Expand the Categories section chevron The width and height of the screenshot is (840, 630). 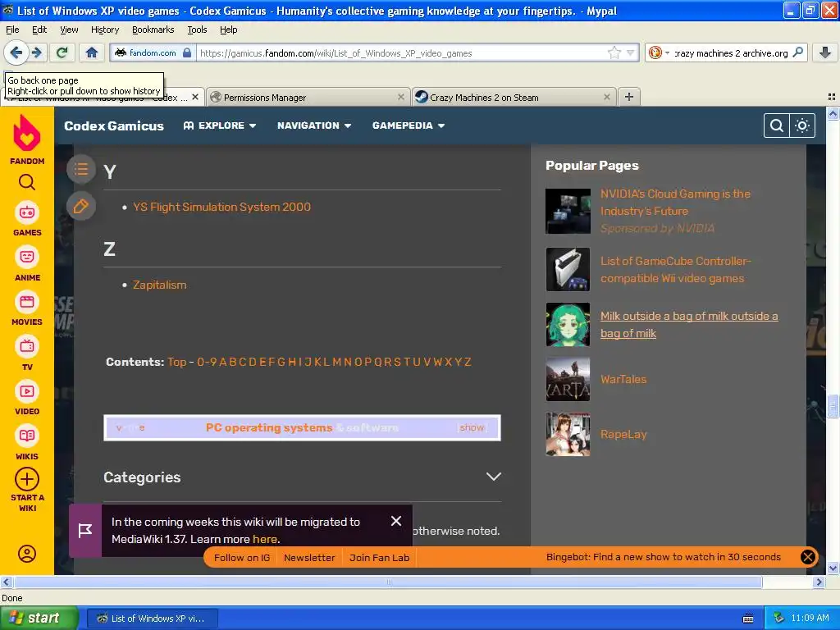pos(493,477)
